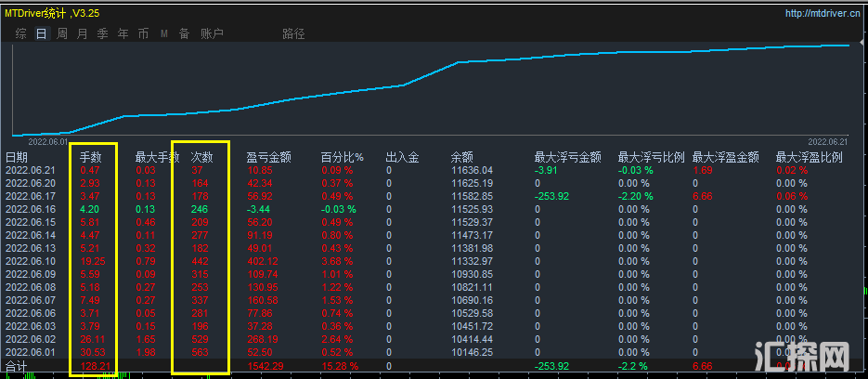
Task: Select the 日 daily statistics tab
Action: click(41, 34)
